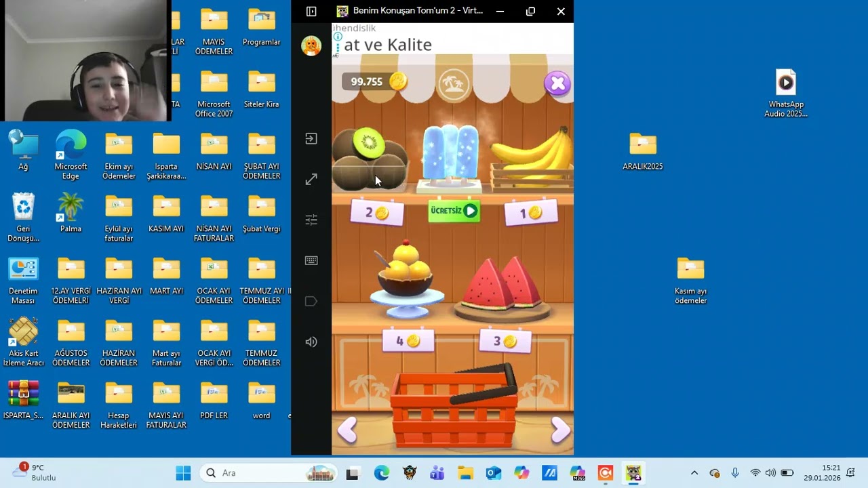868x488 pixels.
Task: Toggle the emulator sidebar panel icon
Action: [311, 12]
